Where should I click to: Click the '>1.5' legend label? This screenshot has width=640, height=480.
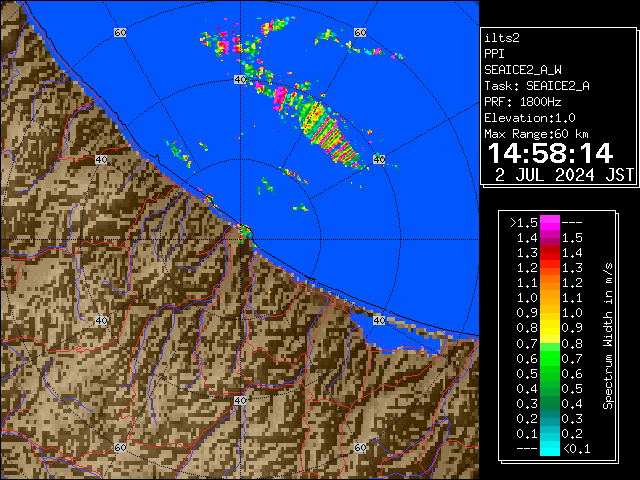click(524, 223)
